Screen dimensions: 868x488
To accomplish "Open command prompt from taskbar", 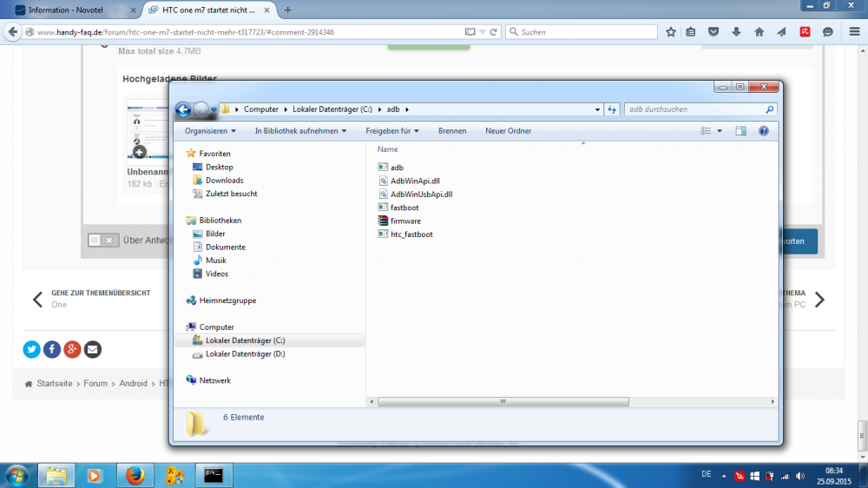I will coord(213,475).
